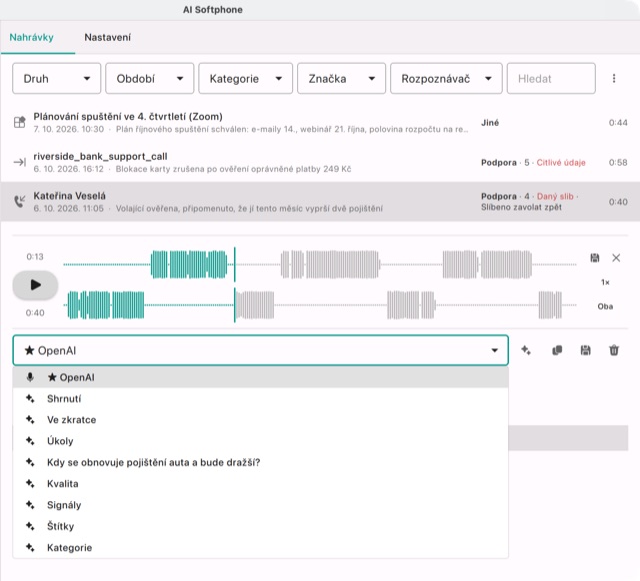The image size is (640, 581).
Task: Open the three-dot more options menu
Action: coord(613,78)
